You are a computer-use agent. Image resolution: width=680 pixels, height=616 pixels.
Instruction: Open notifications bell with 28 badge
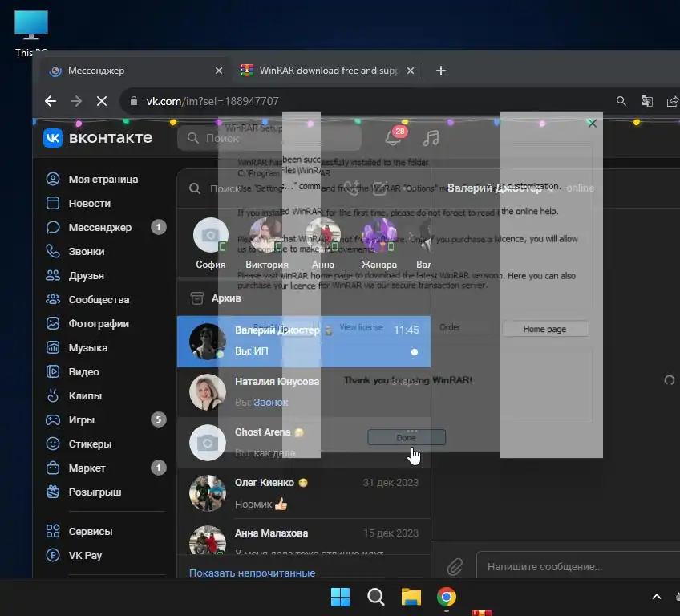395,136
